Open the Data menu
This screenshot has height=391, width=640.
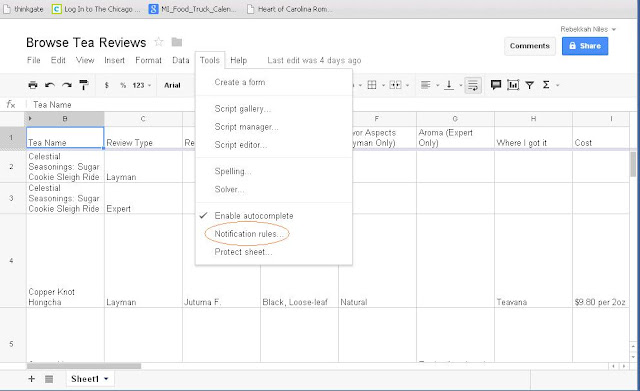tap(180, 60)
